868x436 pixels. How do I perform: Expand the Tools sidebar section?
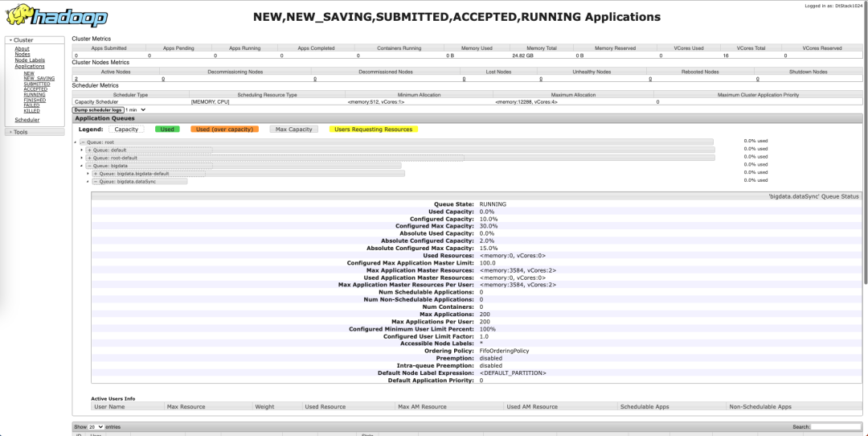pyautogui.click(x=20, y=132)
